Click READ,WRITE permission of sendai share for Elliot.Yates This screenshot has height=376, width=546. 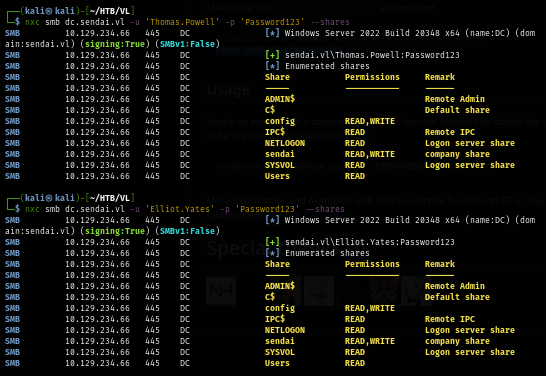370,341
